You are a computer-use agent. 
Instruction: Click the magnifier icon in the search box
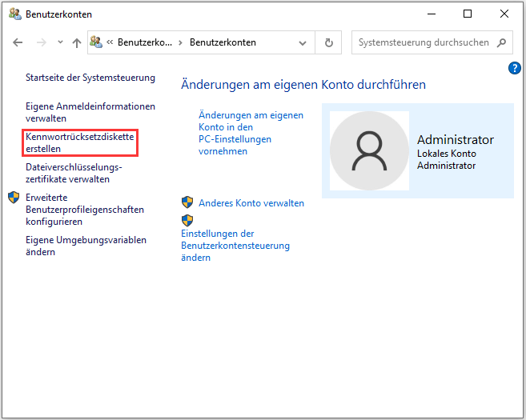pyautogui.click(x=501, y=42)
